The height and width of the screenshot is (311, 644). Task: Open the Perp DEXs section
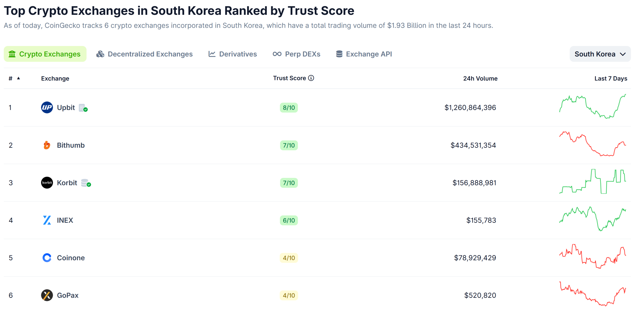[296, 54]
